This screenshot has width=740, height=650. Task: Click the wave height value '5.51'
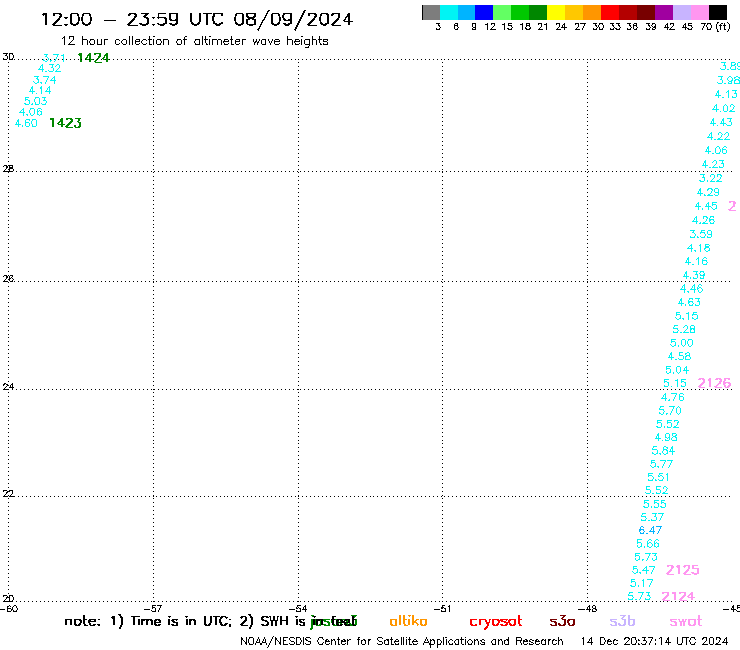click(x=658, y=477)
